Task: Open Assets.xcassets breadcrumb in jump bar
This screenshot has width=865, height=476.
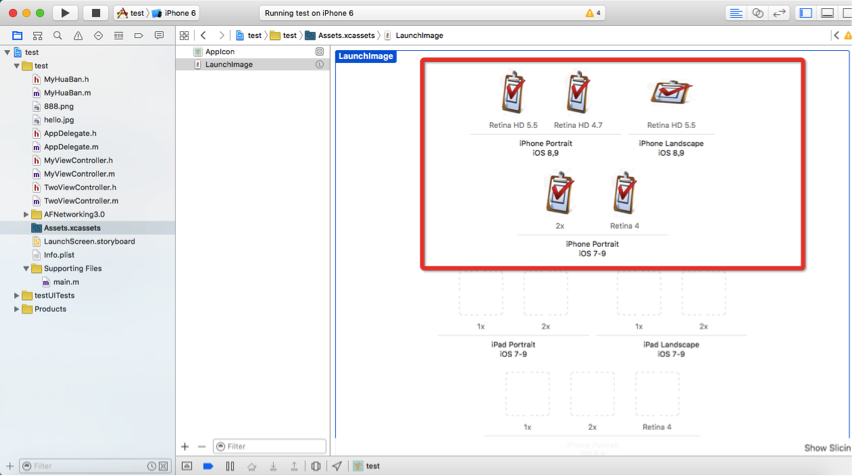Action: tap(340, 35)
